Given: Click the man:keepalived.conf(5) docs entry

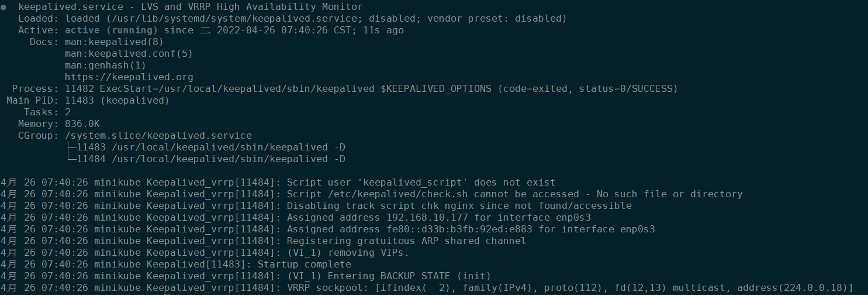Looking at the screenshot, I should click(129, 54).
